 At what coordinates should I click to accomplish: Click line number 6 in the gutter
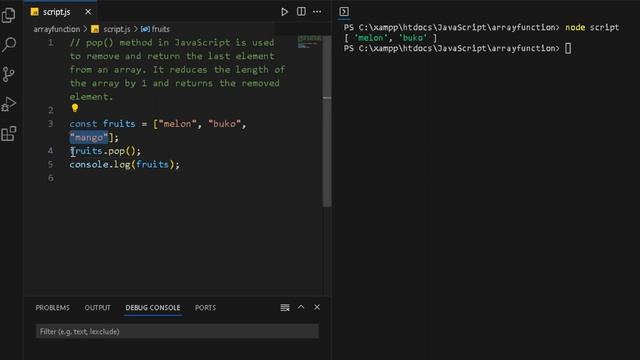click(x=51, y=178)
